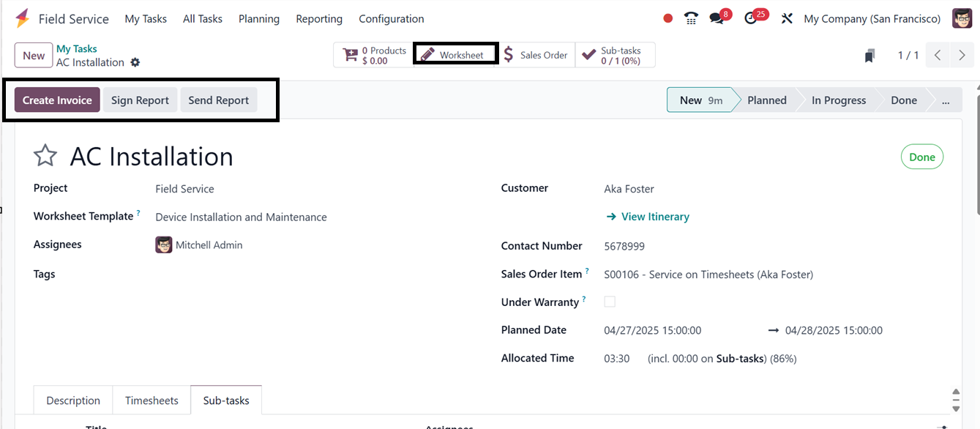The image size is (980, 429).
Task: Click the Create Invoice button
Action: [57, 100]
